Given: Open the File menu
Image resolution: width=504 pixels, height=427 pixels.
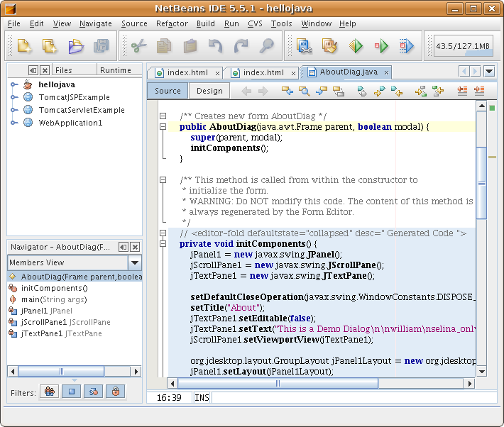Looking at the screenshot, I should [13, 24].
